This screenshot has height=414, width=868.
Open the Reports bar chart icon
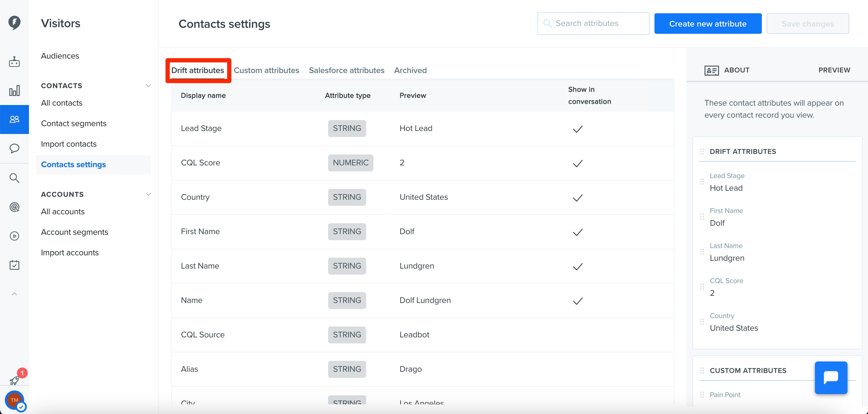pos(14,91)
